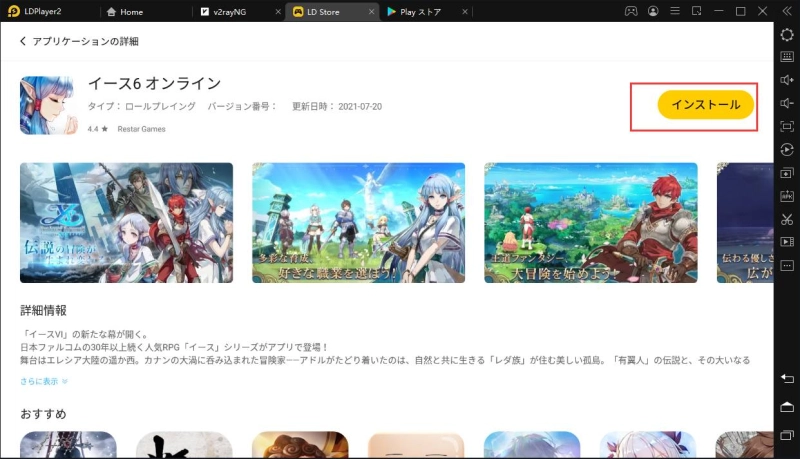The height and width of the screenshot is (459, 800).
Task: Toggle fullscreen from the sidebar
Action: tap(787, 126)
